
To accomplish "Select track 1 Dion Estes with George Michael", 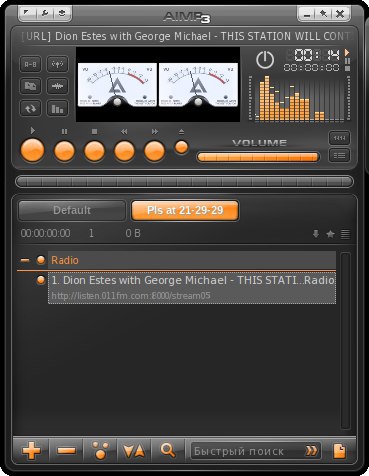I will tap(192, 288).
